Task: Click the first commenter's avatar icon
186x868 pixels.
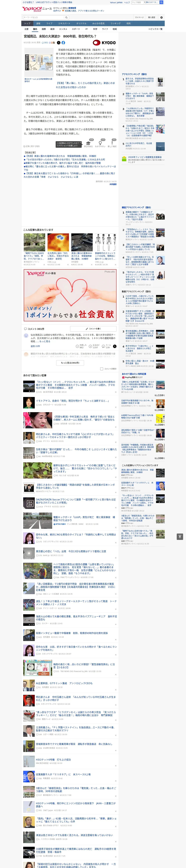Action: tap(26, 336)
